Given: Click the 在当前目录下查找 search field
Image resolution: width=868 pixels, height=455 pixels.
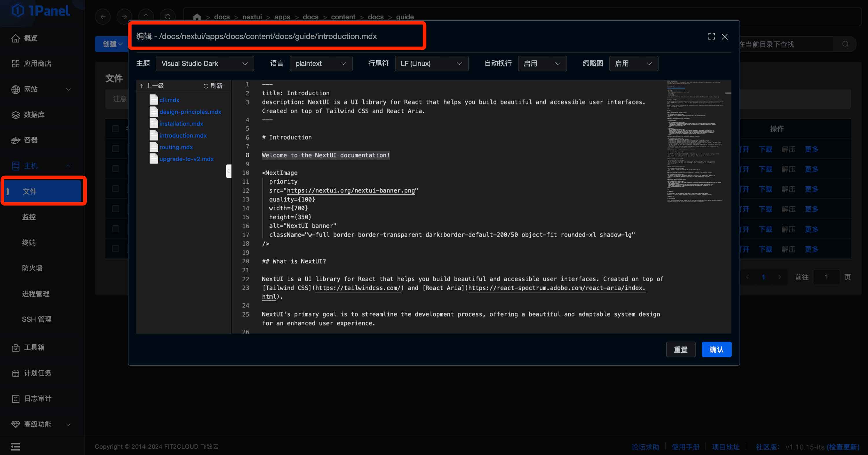Looking at the screenshot, I should click(785, 44).
